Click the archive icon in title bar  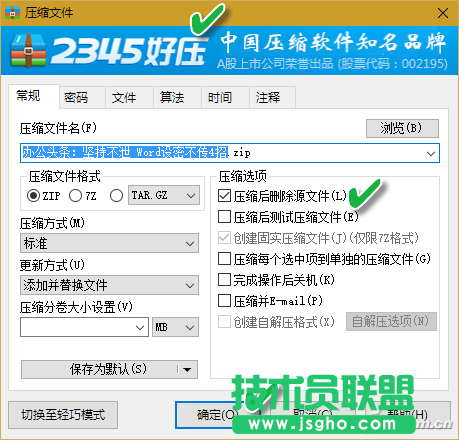click(x=12, y=13)
